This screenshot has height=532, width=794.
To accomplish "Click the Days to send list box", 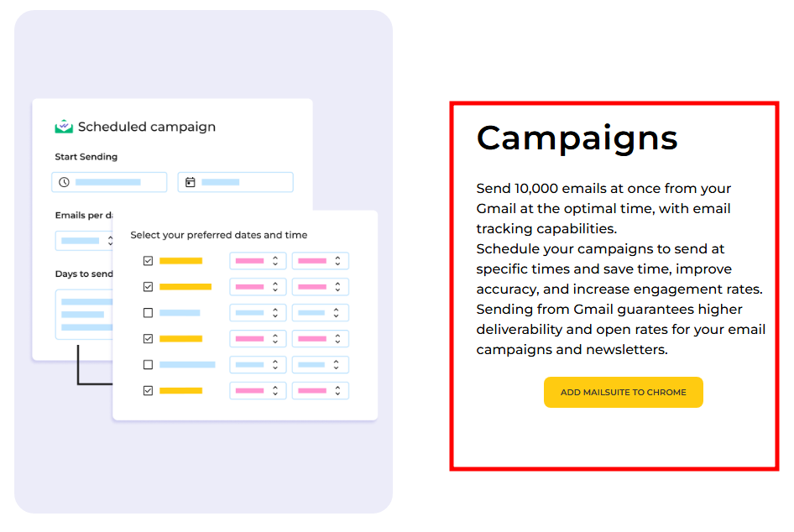I will pos(84,315).
